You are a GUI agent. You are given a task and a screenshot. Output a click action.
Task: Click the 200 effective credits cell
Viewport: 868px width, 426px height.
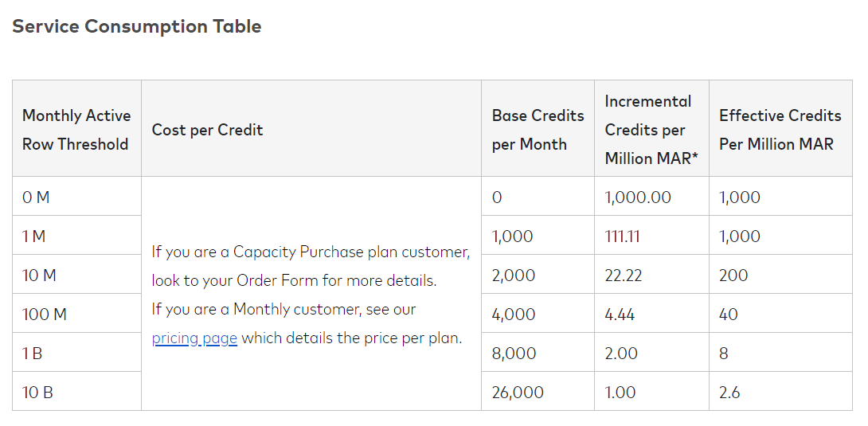tap(733, 276)
